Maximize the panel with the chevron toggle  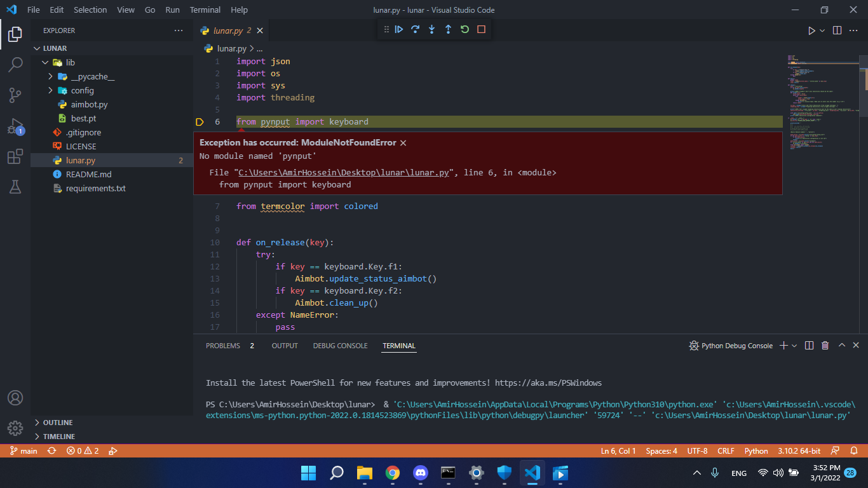click(x=841, y=345)
